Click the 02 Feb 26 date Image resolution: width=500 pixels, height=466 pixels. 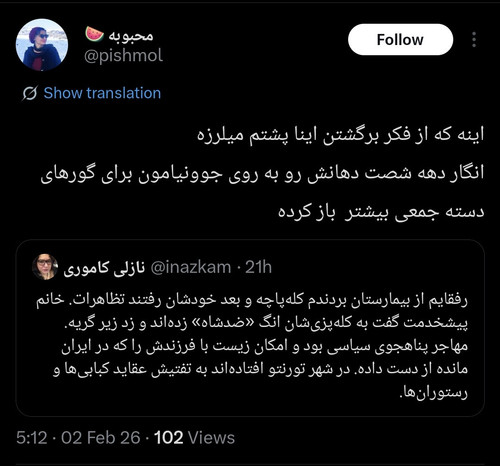[101, 438]
